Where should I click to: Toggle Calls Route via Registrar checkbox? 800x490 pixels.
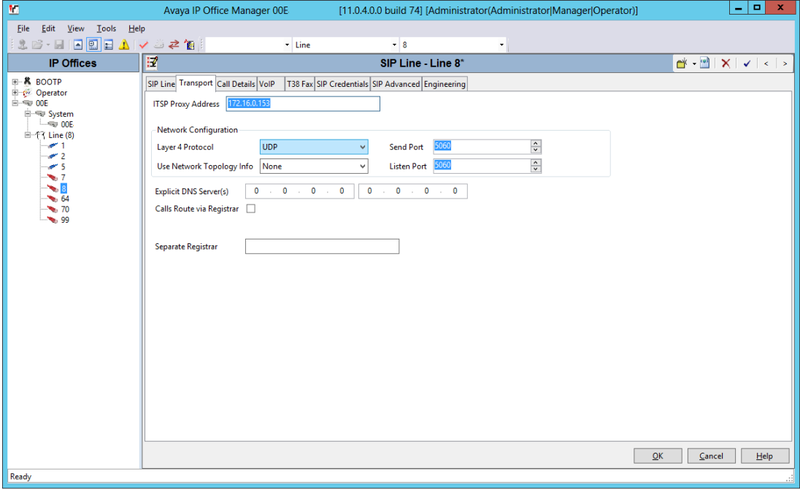(x=251, y=209)
